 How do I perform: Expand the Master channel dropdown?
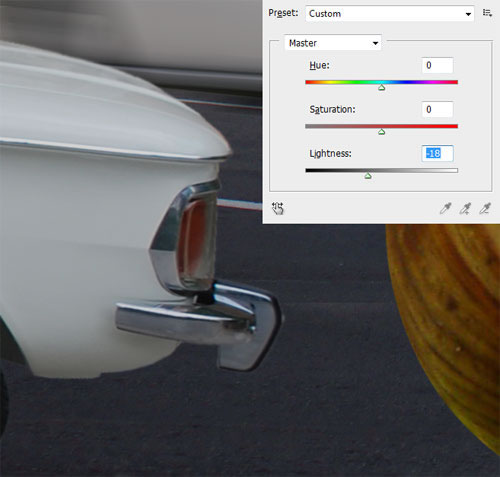click(333, 43)
